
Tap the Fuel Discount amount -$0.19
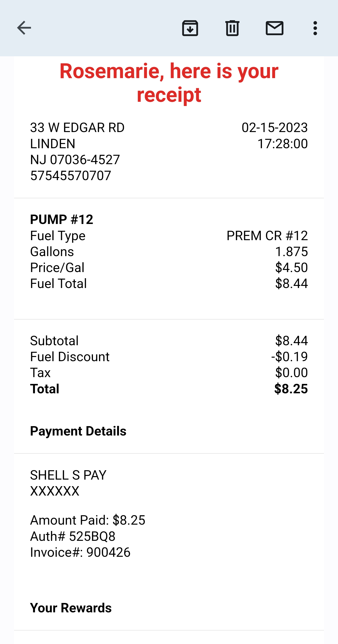pos(289,356)
